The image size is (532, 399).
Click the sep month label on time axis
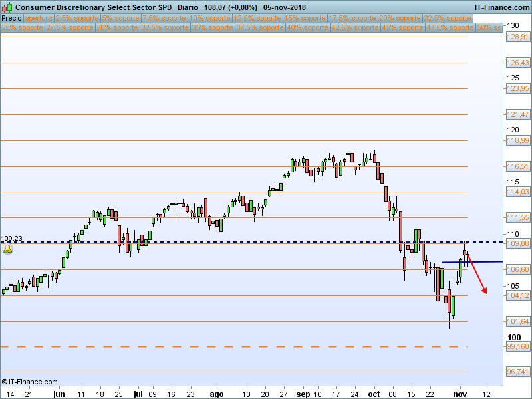tap(303, 394)
